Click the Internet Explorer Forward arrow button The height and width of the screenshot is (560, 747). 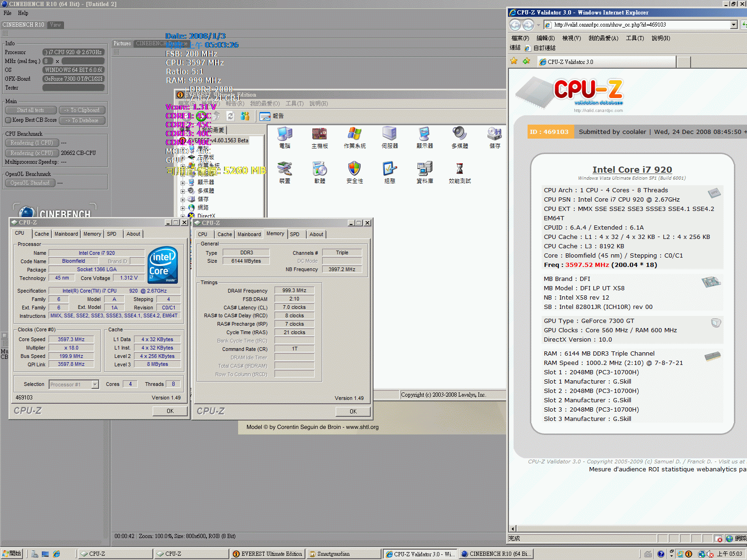[x=528, y=25]
